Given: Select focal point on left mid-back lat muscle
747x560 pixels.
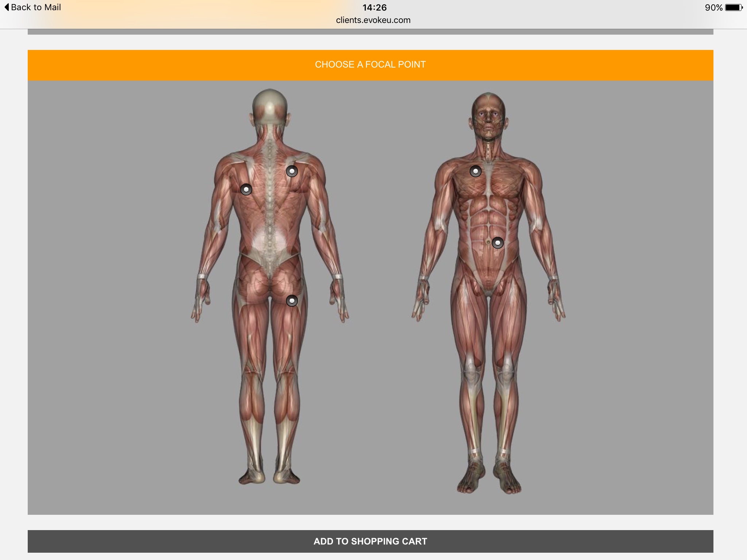Looking at the screenshot, I should point(246,190).
